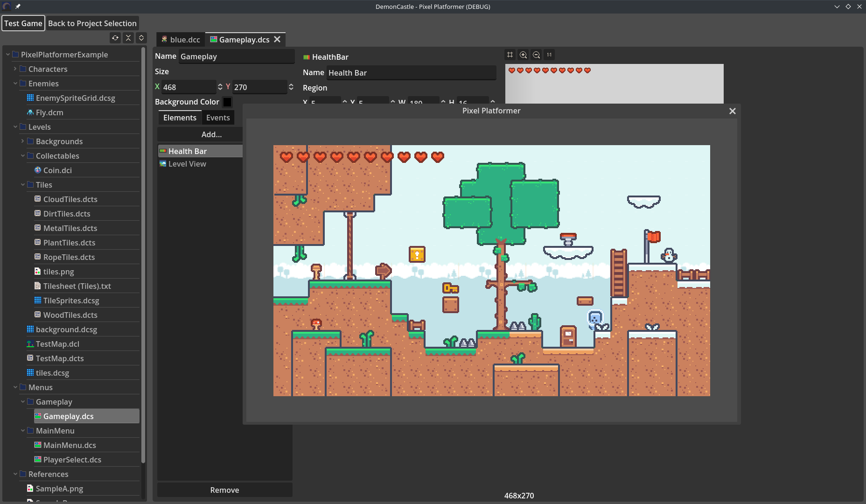Expand the Characters folder
866x504 pixels.
(x=15, y=69)
